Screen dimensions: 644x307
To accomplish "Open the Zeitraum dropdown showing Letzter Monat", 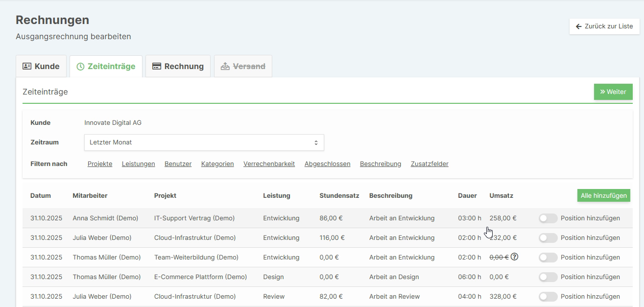I will [x=204, y=142].
